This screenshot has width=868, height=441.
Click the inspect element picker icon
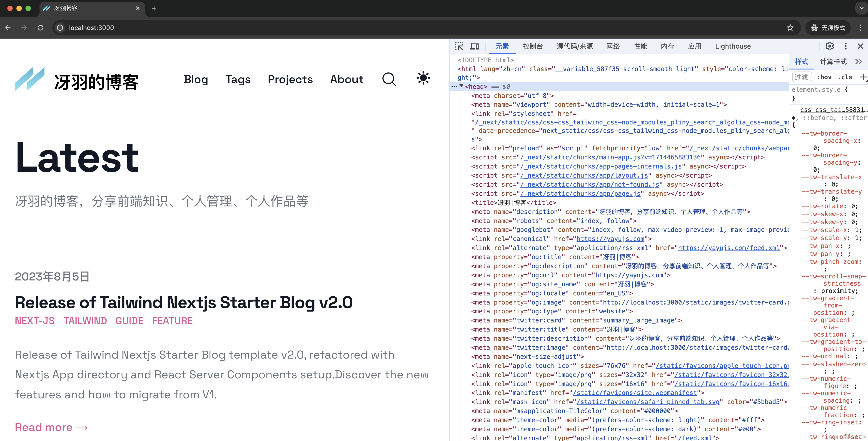[459, 46]
